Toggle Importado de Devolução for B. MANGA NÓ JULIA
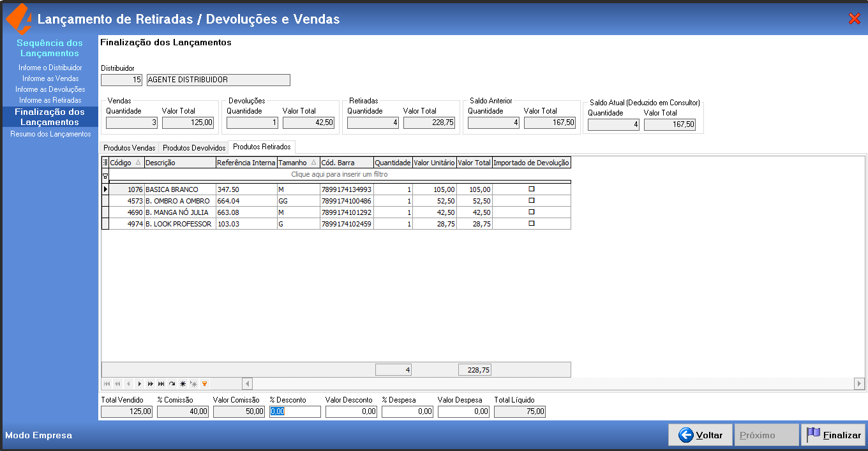The width and height of the screenshot is (868, 451). 532,212
